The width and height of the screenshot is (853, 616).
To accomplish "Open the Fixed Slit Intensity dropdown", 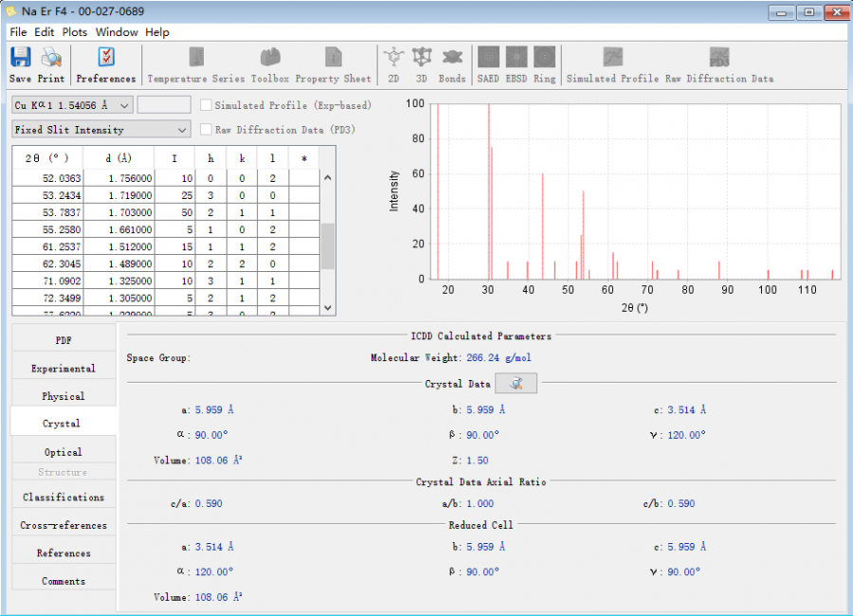I will coord(182,129).
